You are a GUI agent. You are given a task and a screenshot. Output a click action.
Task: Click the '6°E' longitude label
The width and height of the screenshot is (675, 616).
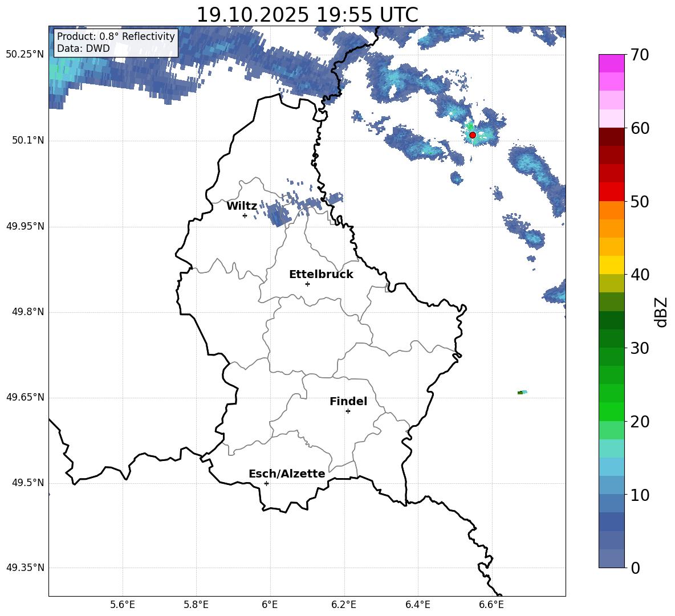(x=270, y=605)
